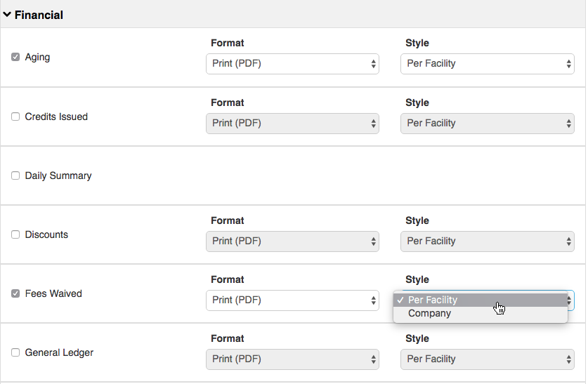
Task: Open the Discounts Style dropdown
Action: pos(488,241)
